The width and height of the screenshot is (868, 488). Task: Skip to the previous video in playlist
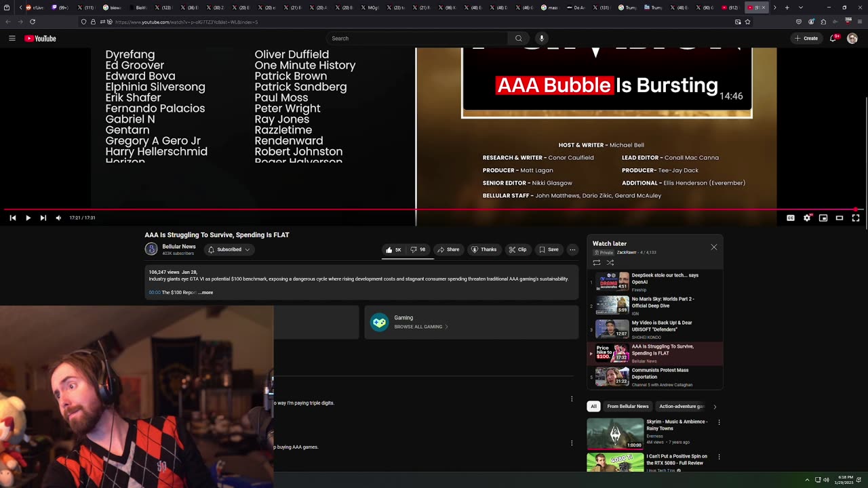[x=13, y=218]
